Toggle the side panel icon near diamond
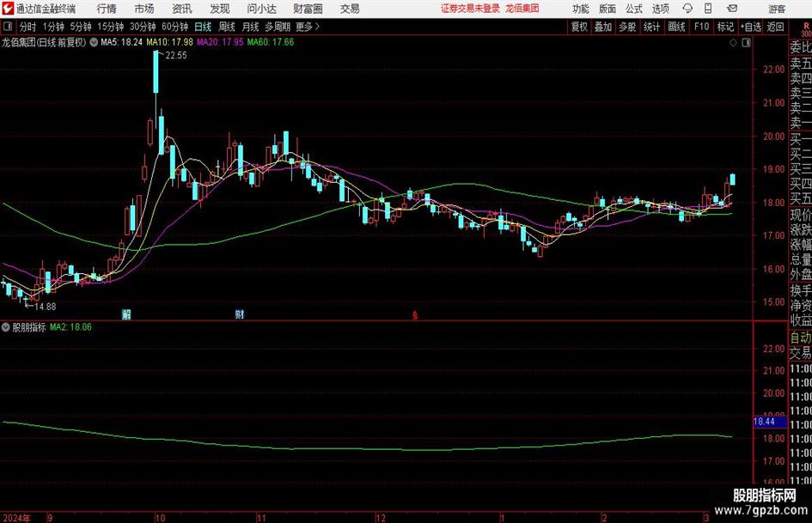Image resolution: width=812 pixels, height=523 pixels. click(746, 43)
